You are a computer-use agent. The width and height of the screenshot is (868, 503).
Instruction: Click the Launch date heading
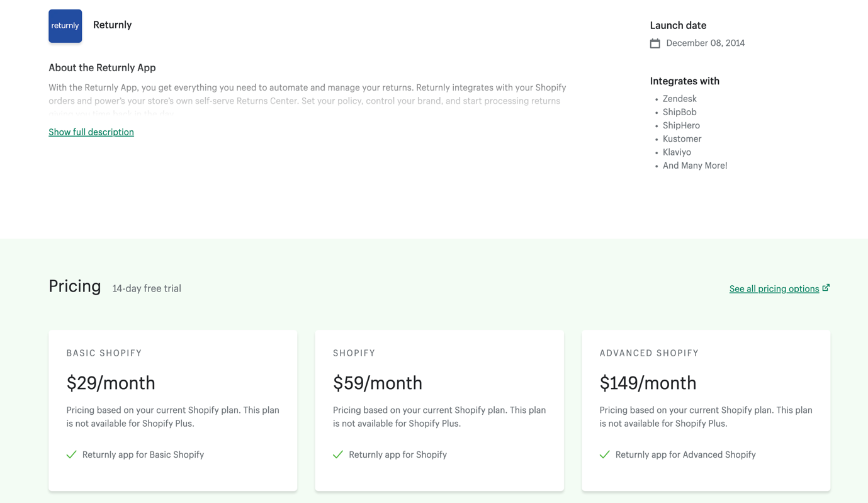[678, 26]
